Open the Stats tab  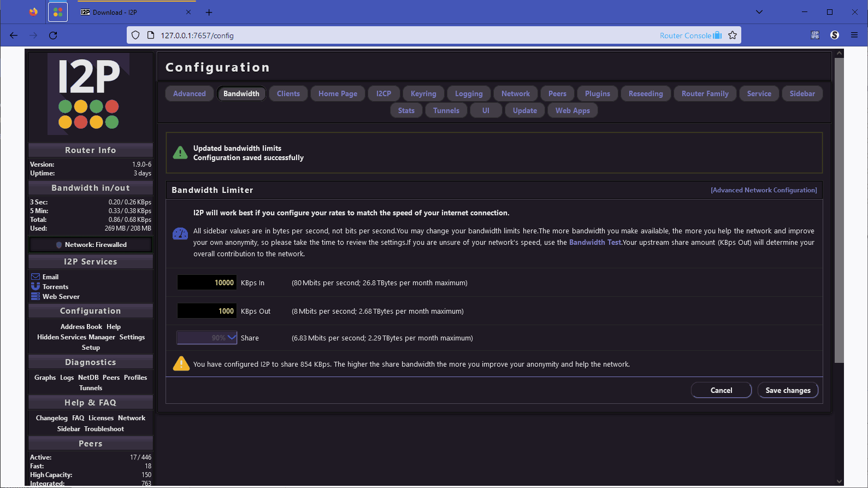pos(406,110)
